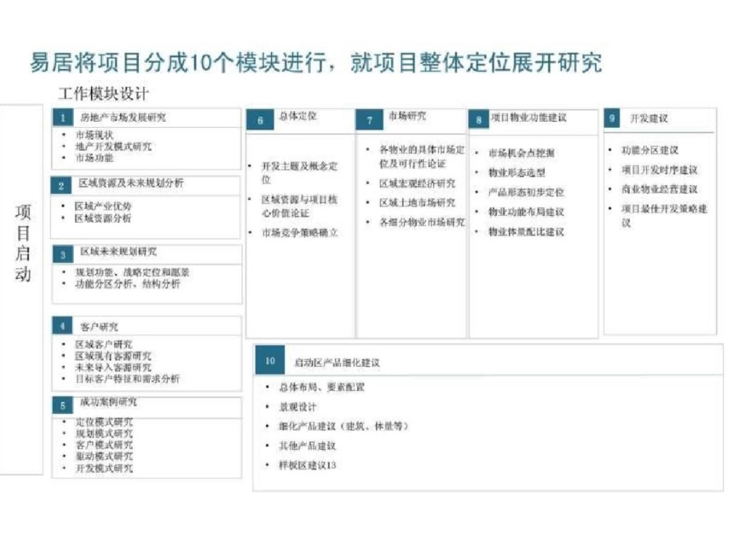Select the number 5 badge beside 成功案例研究

click(61, 404)
